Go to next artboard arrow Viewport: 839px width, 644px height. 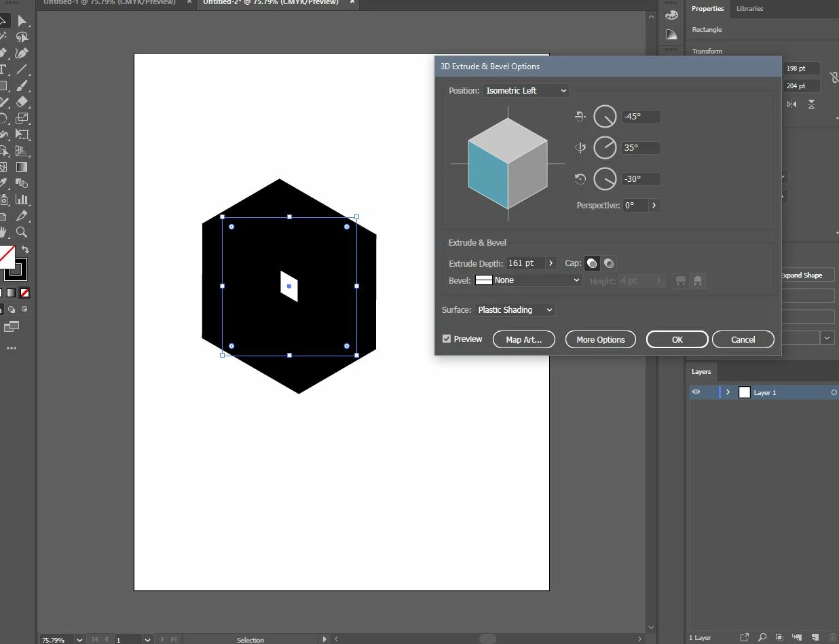click(x=162, y=639)
